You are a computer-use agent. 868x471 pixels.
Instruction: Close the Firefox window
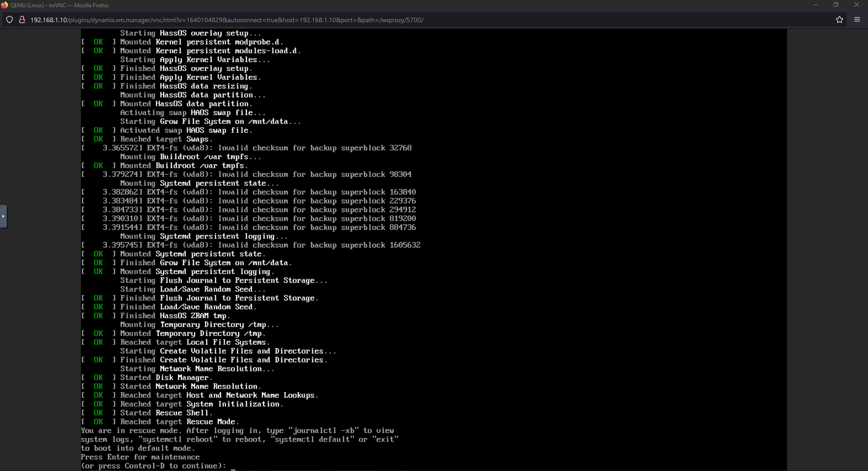[857, 5]
